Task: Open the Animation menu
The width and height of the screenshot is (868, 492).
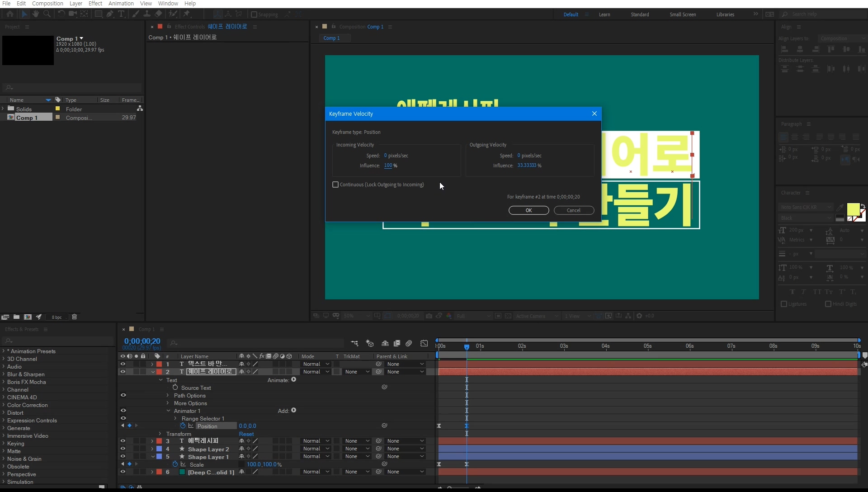Action: pyautogui.click(x=121, y=4)
